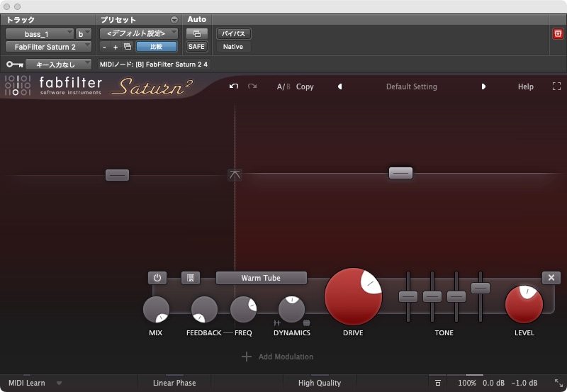This screenshot has height=392, width=567.
Task: Go to the previous preset arrow
Action: (x=339, y=86)
